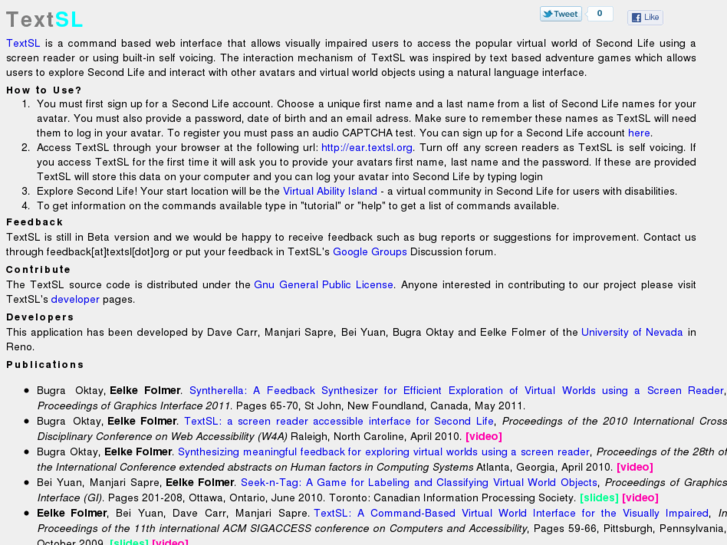Open the University of Nevada link
727x545 pixels.
tap(631, 332)
